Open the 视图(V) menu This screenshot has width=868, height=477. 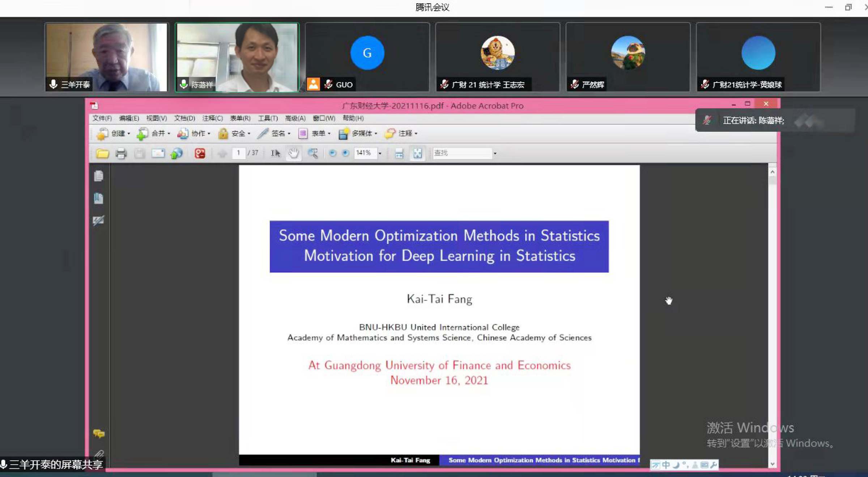point(156,118)
